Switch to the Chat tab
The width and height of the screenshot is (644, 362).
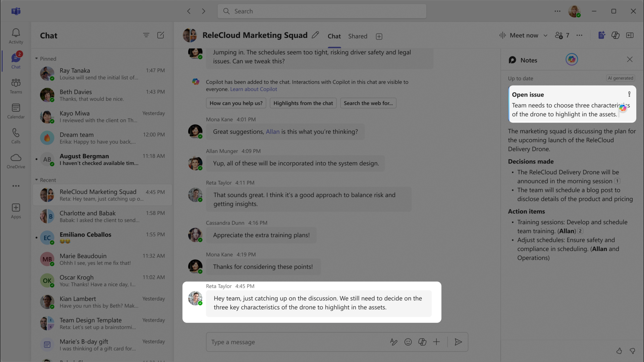click(334, 36)
